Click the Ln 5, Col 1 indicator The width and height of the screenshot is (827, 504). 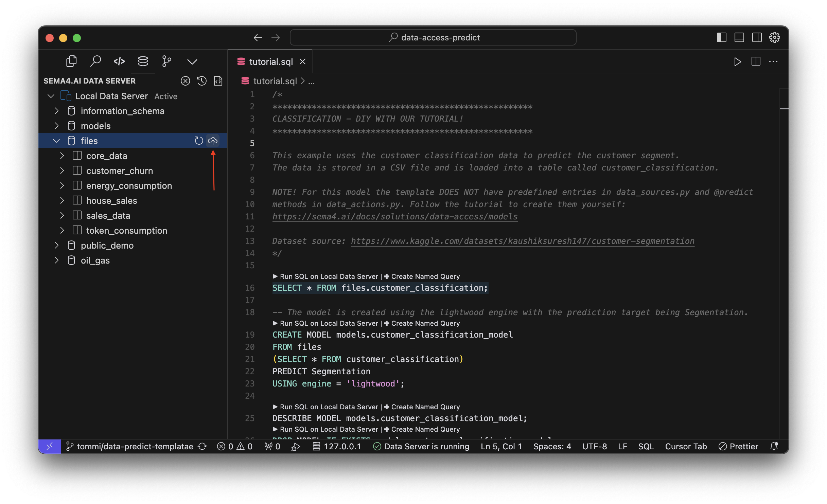(501, 446)
